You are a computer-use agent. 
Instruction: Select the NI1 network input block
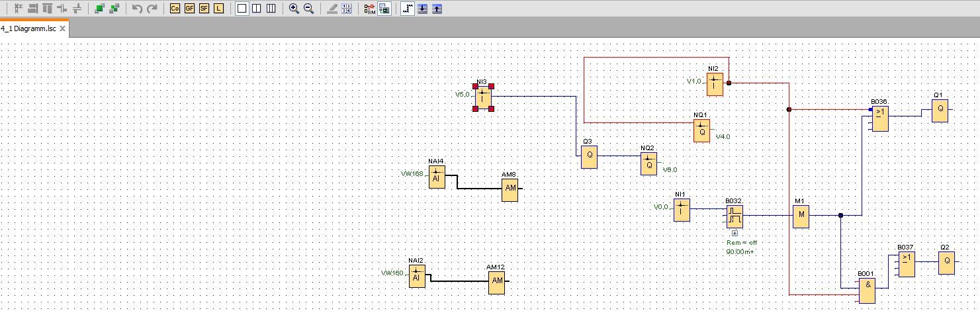(x=682, y=210)
